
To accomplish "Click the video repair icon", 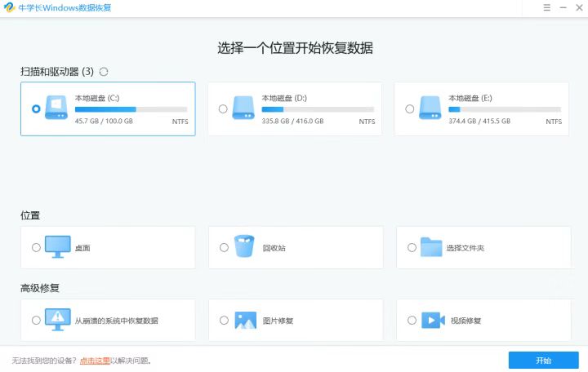I will (432, 320).
